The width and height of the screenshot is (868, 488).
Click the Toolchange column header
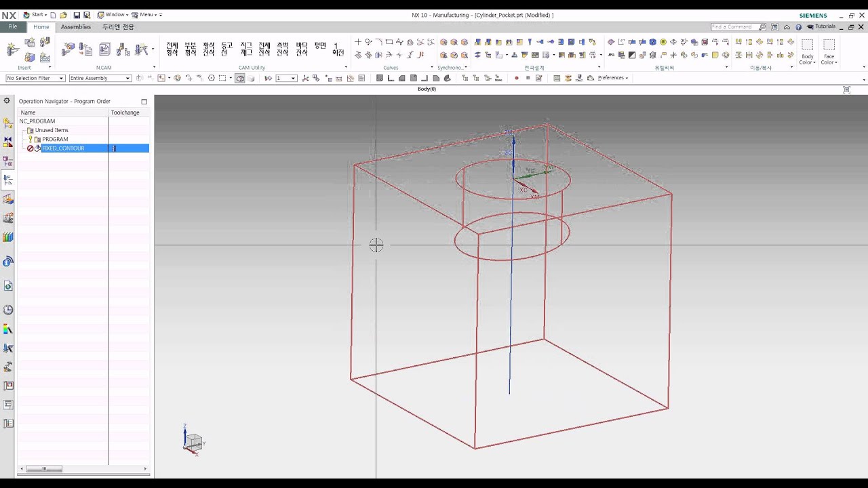coord(129,113)
